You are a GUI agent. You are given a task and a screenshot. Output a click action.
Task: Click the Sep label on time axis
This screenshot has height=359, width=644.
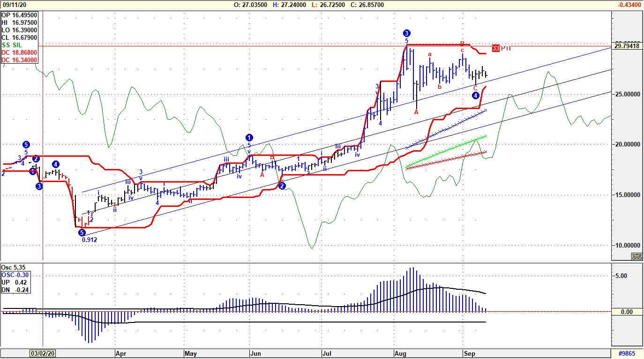(x=469, y=354)
